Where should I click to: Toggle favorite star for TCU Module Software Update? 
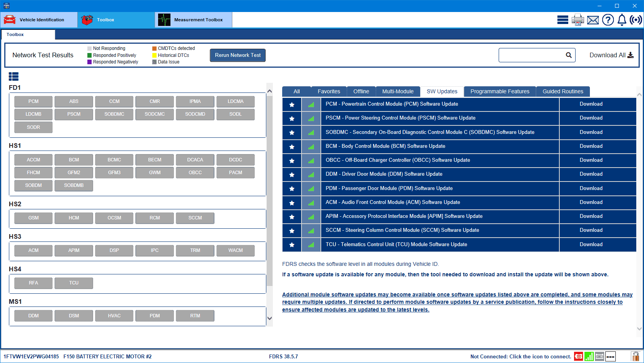click(x=292, y=245)
